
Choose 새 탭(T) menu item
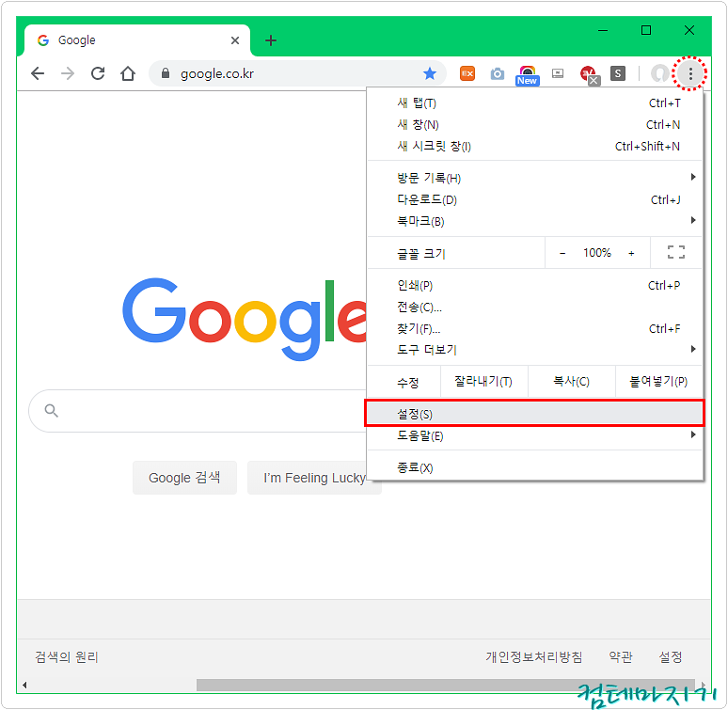(x=534, y=103)
